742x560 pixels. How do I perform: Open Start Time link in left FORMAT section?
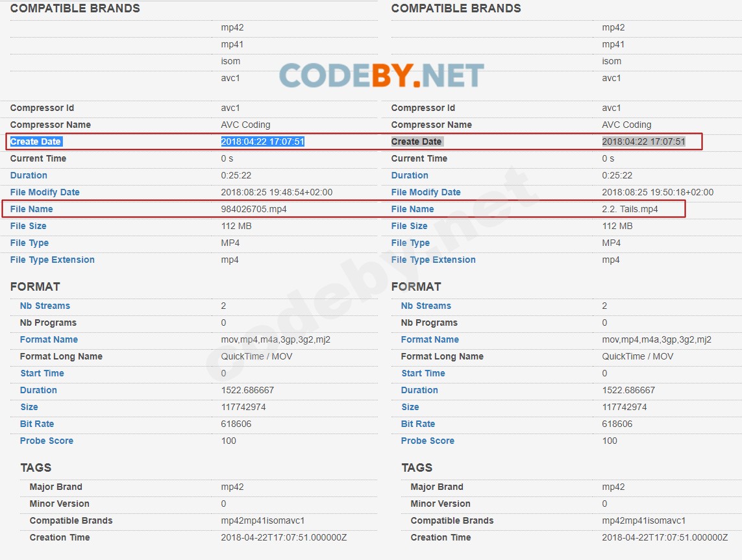42,373
